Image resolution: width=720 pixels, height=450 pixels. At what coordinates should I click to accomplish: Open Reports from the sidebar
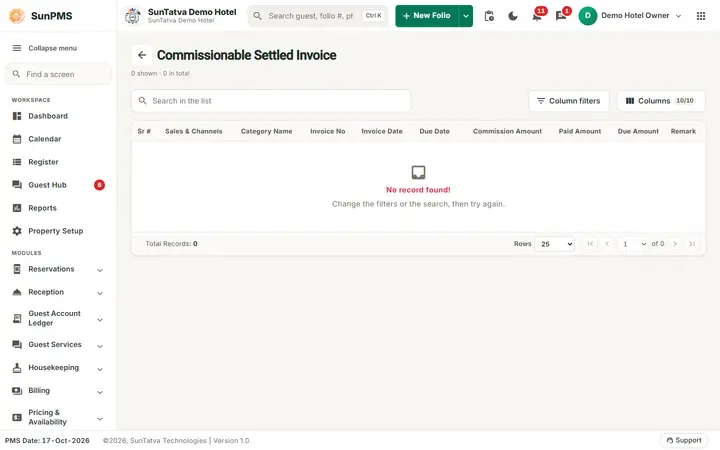[x=58, y=208]
